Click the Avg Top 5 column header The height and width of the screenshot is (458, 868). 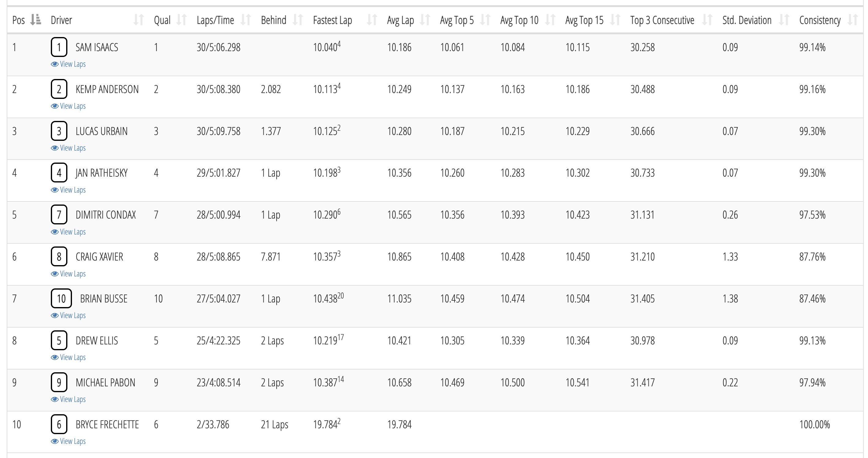click(457, 20)
